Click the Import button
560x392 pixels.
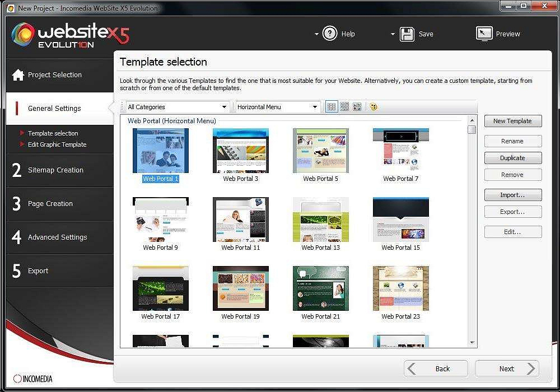(x=512, y=195)
